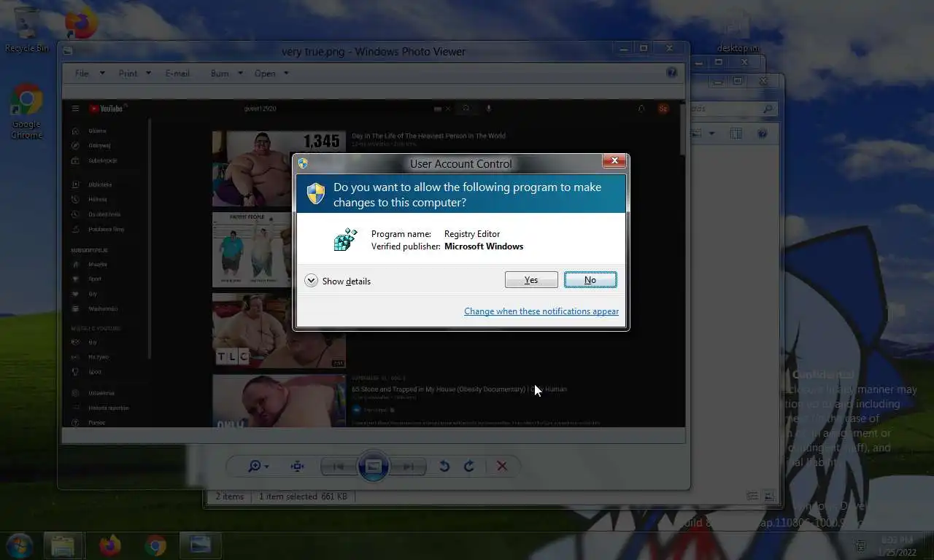Open the File menu in Windows Photo Viewer
Screen dimensions: 934x560
82,73
